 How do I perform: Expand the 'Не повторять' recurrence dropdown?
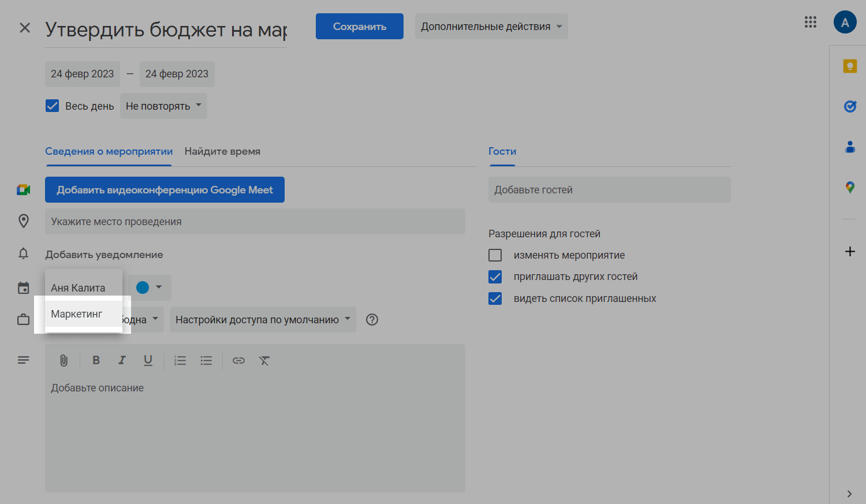tap(163, 106)
